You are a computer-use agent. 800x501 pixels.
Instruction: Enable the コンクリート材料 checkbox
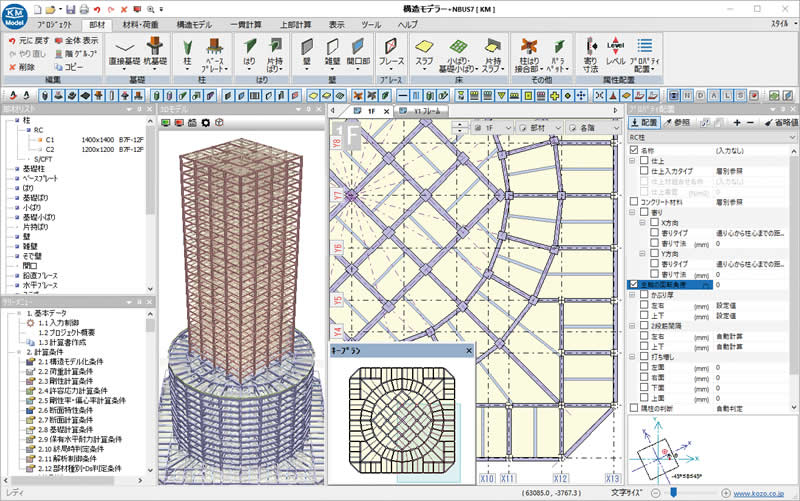(633, 201)
